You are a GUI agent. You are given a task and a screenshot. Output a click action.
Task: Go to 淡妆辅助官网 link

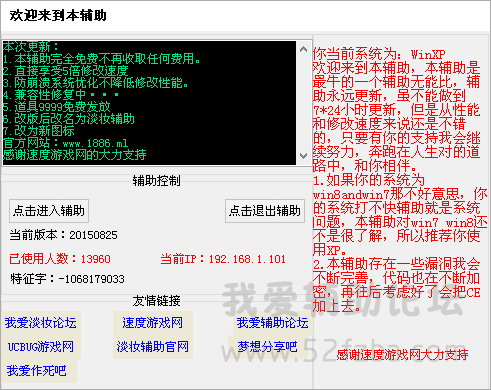(x=153, y=347)
